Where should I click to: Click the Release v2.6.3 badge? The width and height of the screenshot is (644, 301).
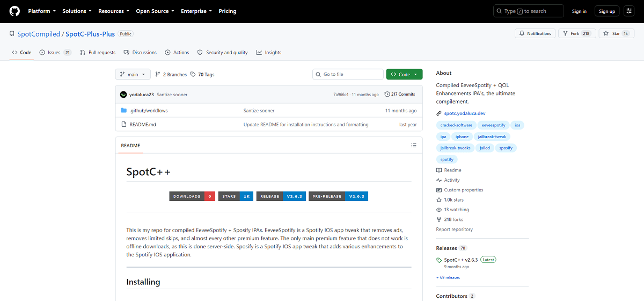click(281, 196)
